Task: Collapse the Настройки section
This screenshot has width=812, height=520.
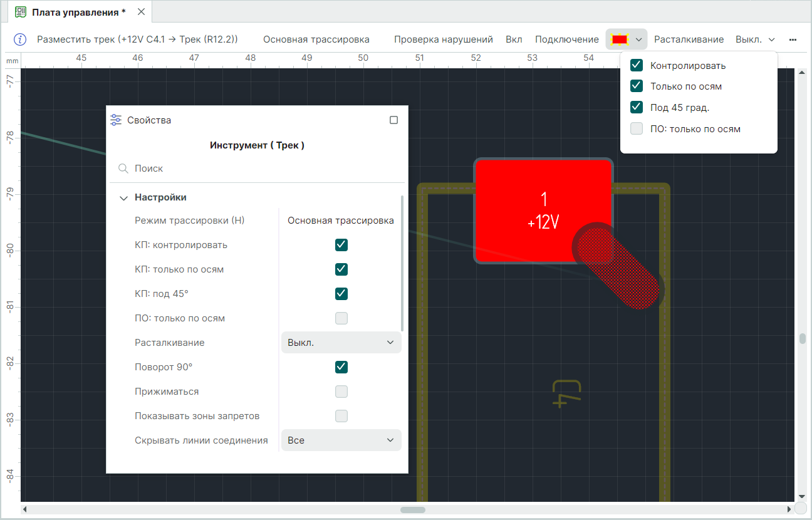Action: coord(123,197)
